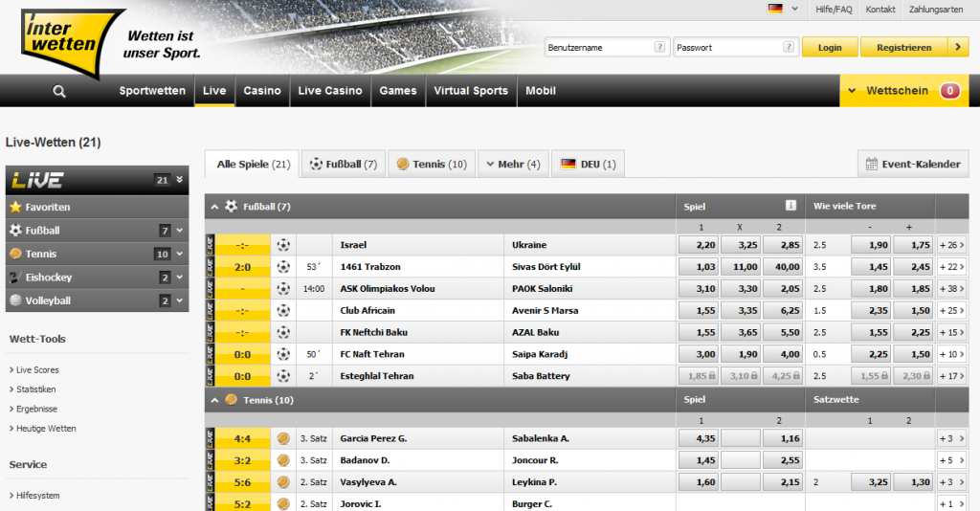Image resolution: width=980 pixels, height=511 pixels.
Task: Open the Virtual Sports menu item
Action: (x=471, y=91)
